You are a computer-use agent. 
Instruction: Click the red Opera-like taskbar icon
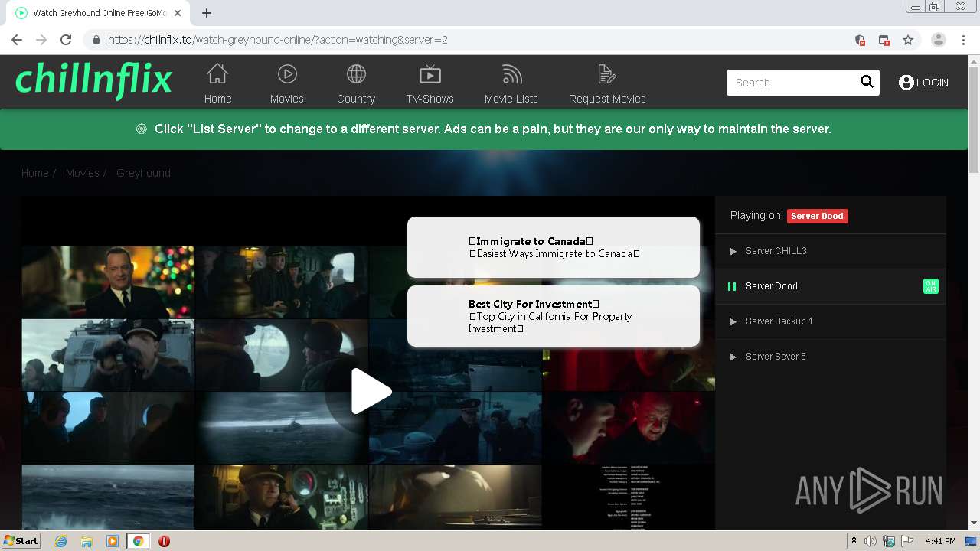(x=164, y=541)
